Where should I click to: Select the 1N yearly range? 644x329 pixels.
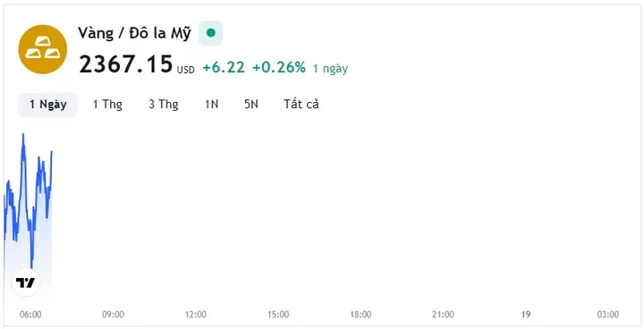[x=211, y=105]
